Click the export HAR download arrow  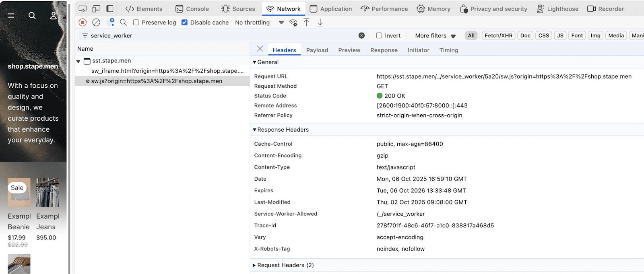click(320, 23)
